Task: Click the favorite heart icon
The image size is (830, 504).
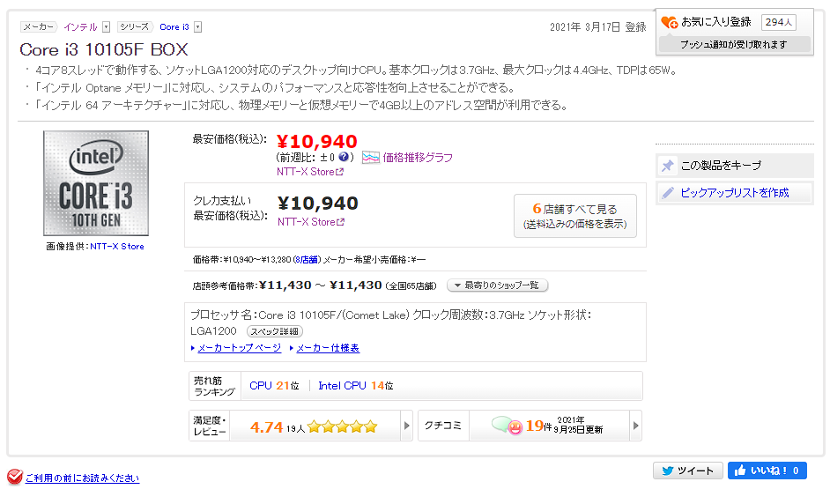Action: click(x=670, y=22)
